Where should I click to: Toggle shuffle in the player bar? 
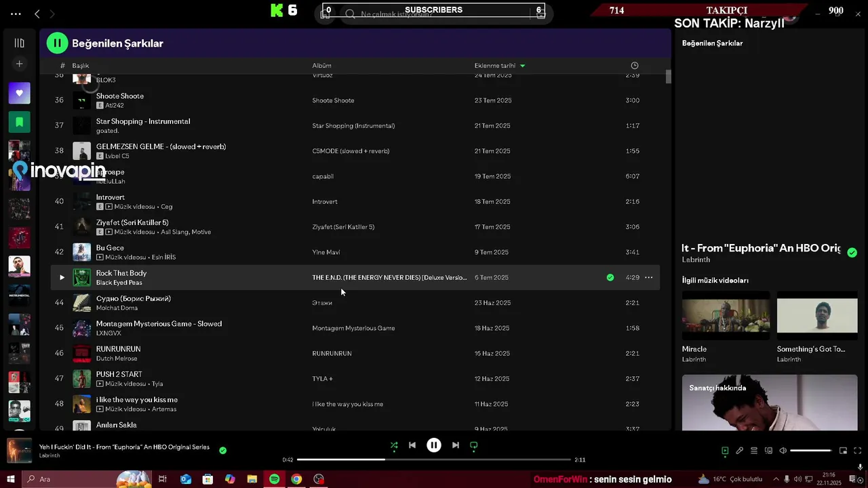click(x=394, y=445)
